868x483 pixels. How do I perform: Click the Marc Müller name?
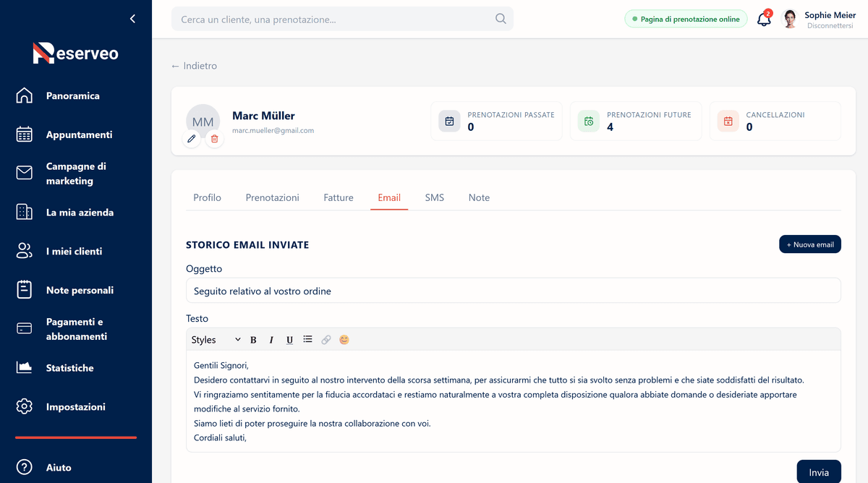tap(263, 116)
